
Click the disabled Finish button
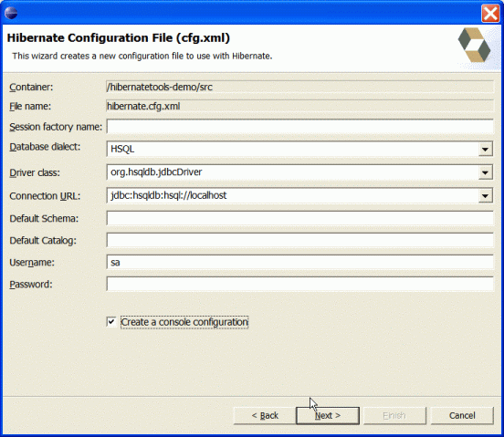pyautogui.click(x=394, y=415)
